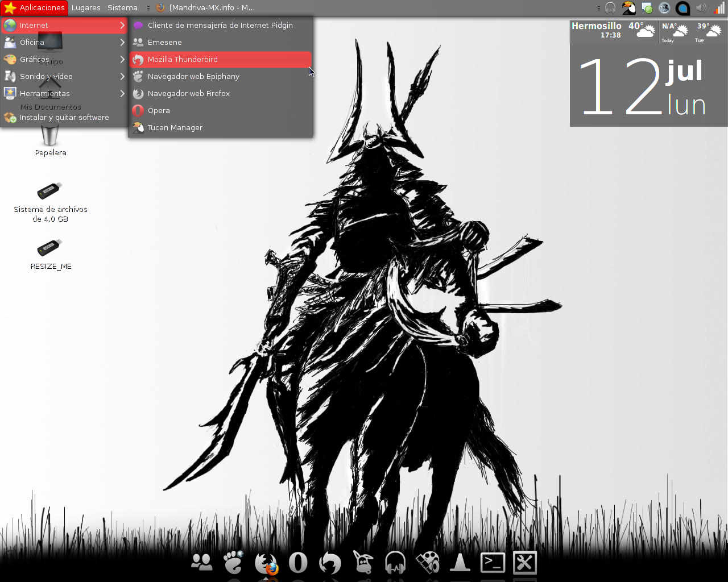The height and width of the screenshot is (582, 728).
Task: Click the Emesene two-people icon in menu
Action: click(x=138, y=42)
